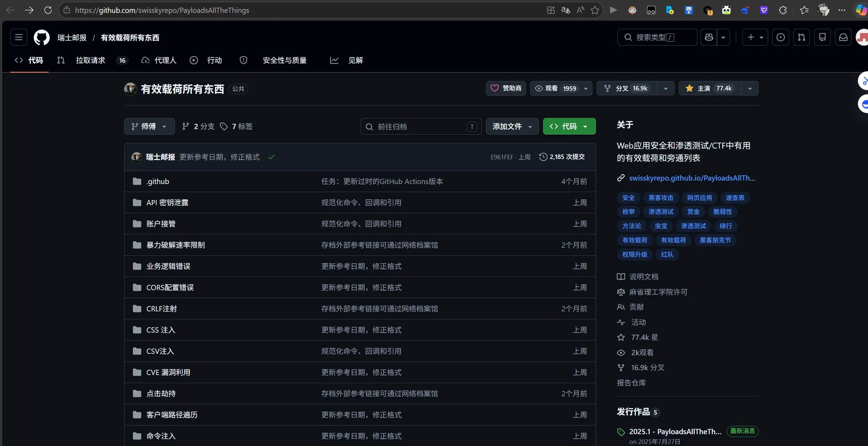Expand the Copilot dropdown arrow in header

[723, 37]
